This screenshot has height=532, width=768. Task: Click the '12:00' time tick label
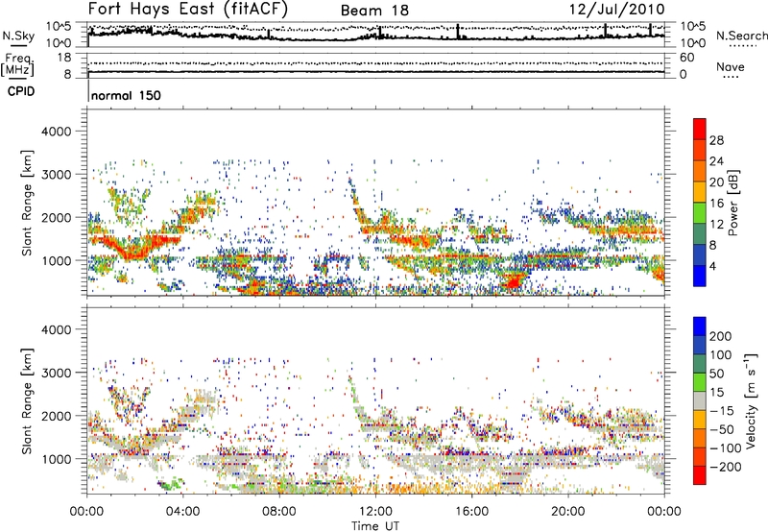coord(375,512)
